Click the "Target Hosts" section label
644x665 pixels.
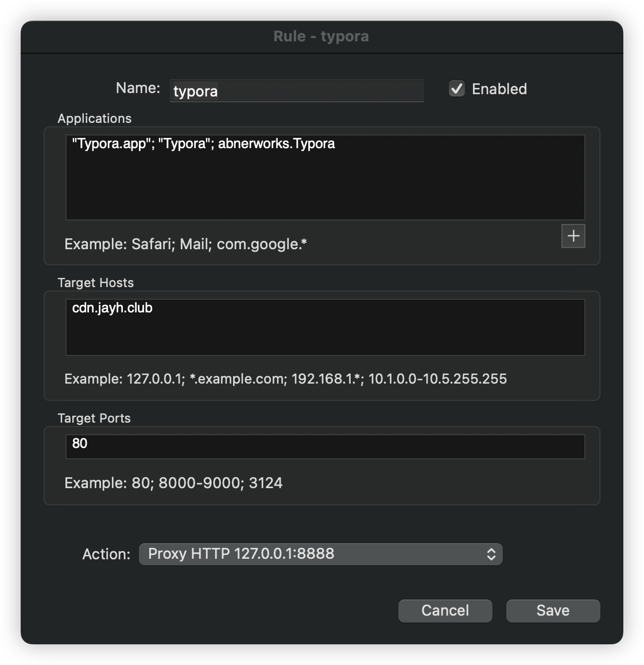coord(96,283)
